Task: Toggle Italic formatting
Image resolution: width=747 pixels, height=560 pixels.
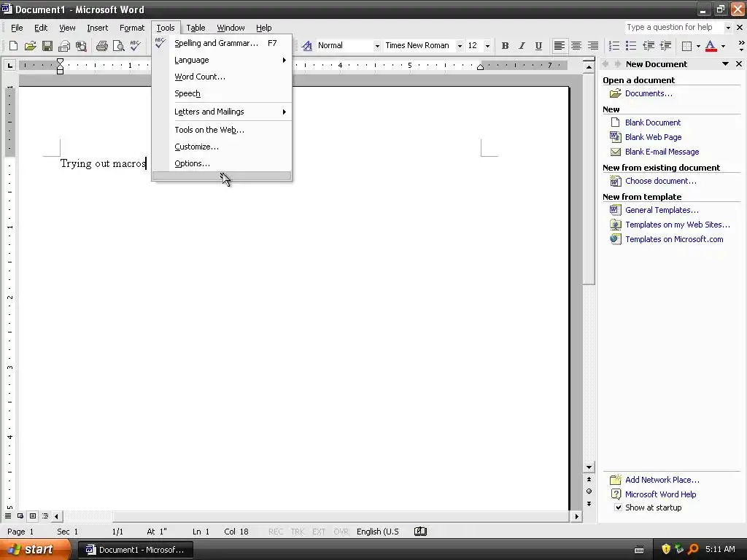Action: 522,46
